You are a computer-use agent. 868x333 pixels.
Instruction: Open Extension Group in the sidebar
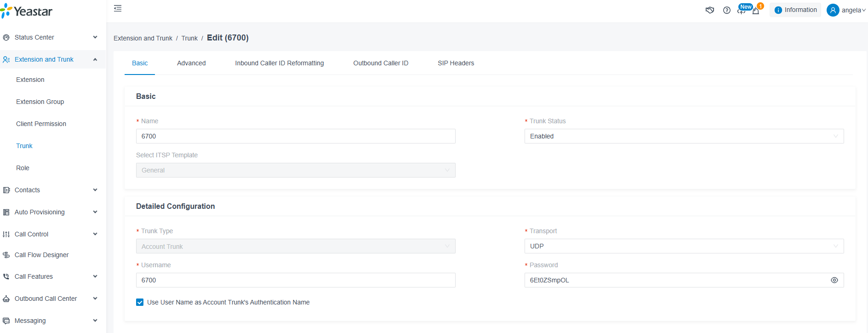pos(40,102)
